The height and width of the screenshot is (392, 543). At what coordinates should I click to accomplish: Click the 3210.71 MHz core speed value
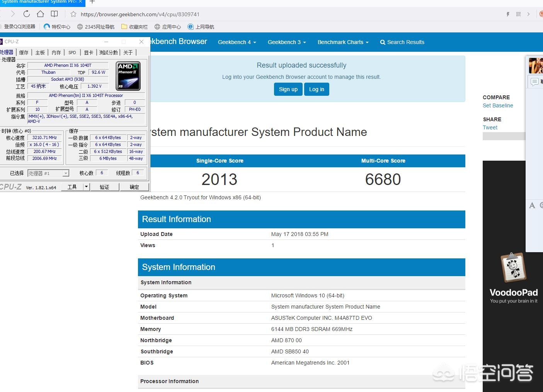click(44, 137)
